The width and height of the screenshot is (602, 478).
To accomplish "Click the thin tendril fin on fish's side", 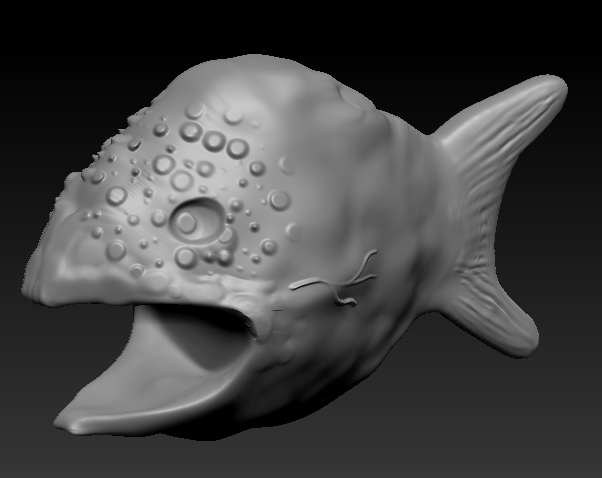I will point(333,278).
